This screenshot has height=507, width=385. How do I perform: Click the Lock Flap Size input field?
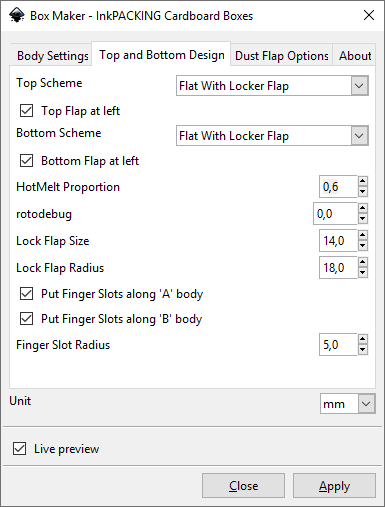[338, 241]
